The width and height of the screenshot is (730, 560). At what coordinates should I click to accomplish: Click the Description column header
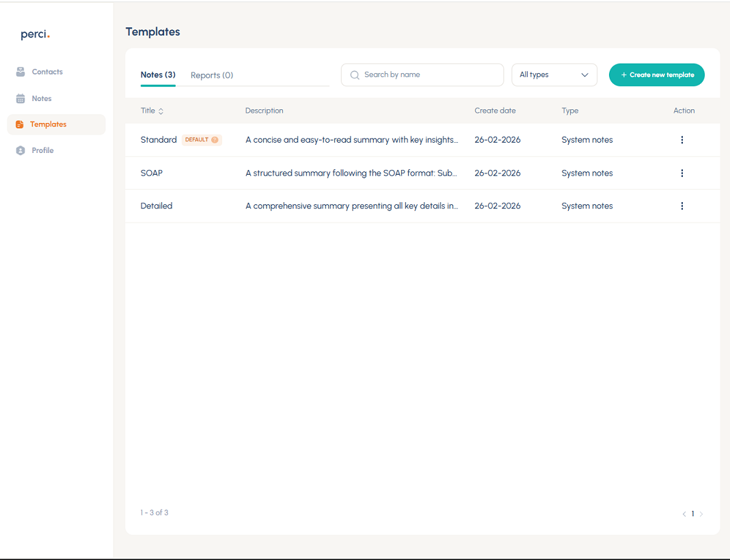pyautogui.click(x=264, y=111)
